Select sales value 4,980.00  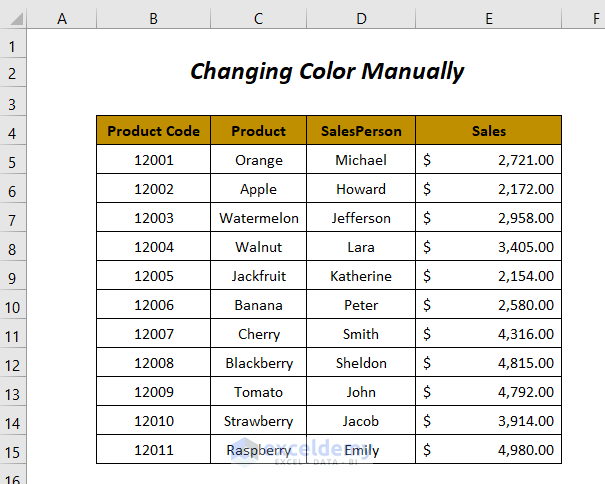(489, 449)
